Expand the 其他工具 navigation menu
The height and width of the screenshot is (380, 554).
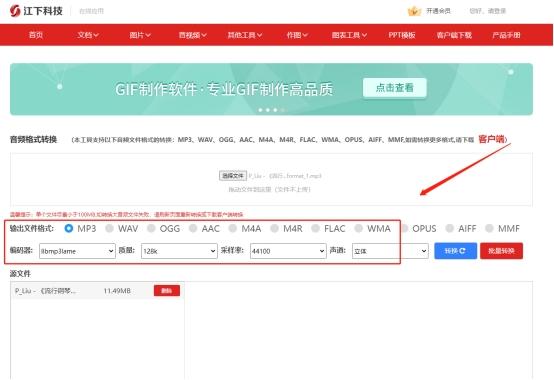[x=245, y=35]
